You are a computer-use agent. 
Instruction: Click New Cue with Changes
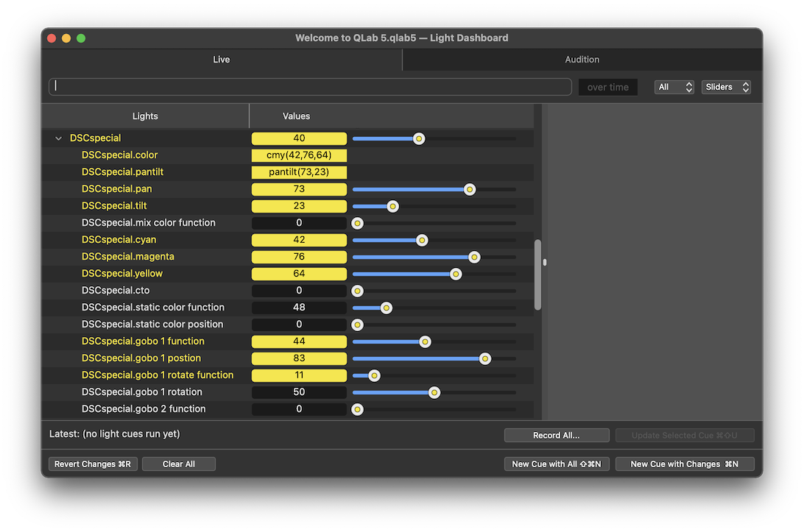(x=685, y=464)
